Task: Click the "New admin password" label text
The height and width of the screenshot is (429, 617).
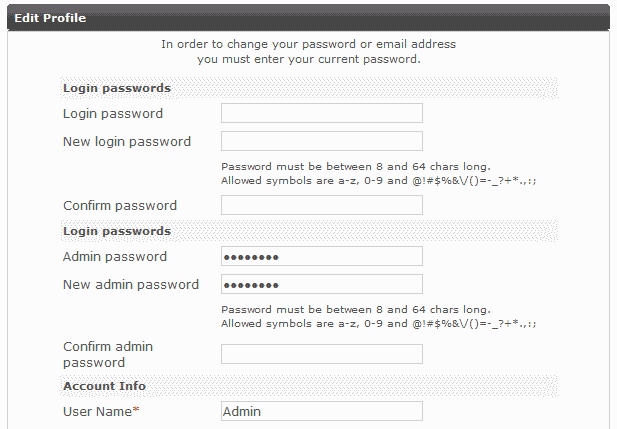Action: pos(131,284)
